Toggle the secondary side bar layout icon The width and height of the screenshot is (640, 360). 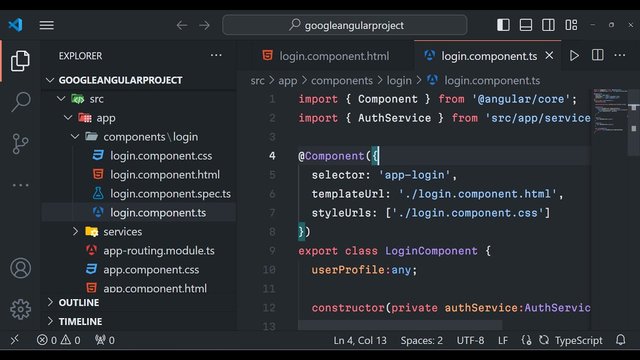point(548,25)
